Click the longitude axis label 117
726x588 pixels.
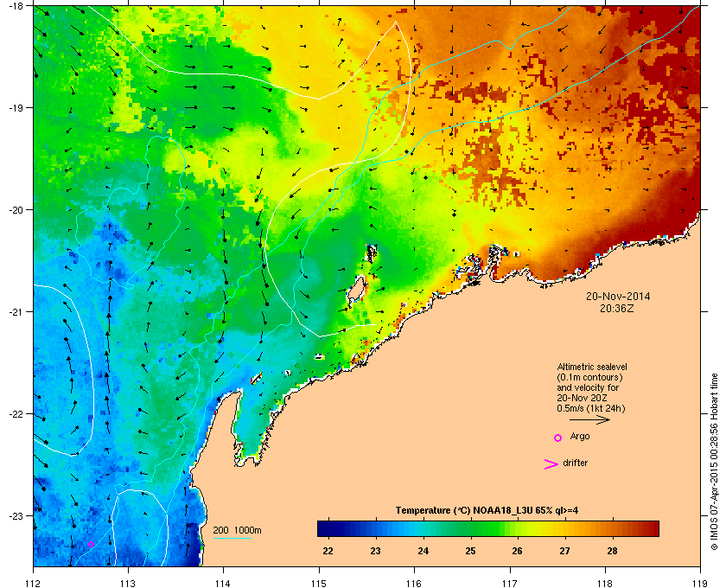[510, 583]
